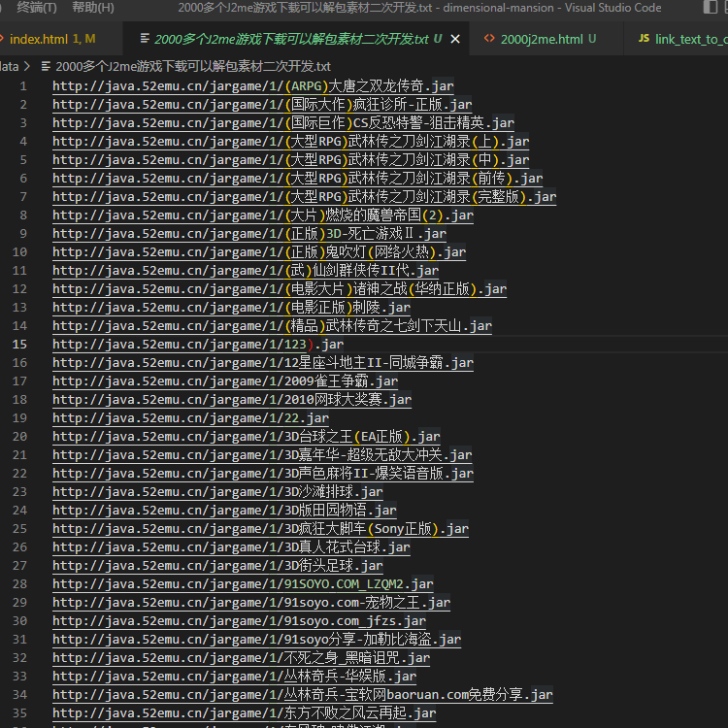Click line with 2010网球大奖赛.jar
The height and width of the screenshot is (728, 728).
232,400
